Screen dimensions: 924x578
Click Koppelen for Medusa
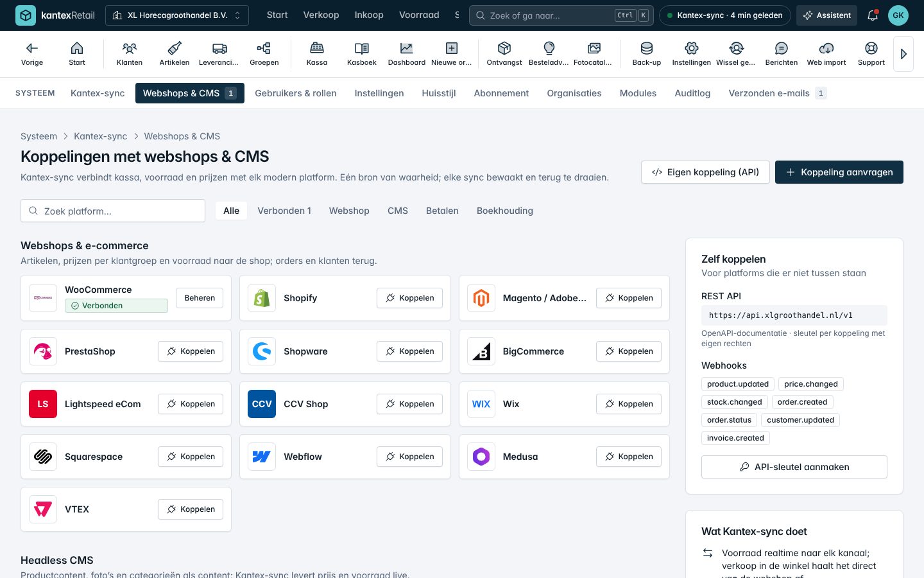[x=629, y=457]
